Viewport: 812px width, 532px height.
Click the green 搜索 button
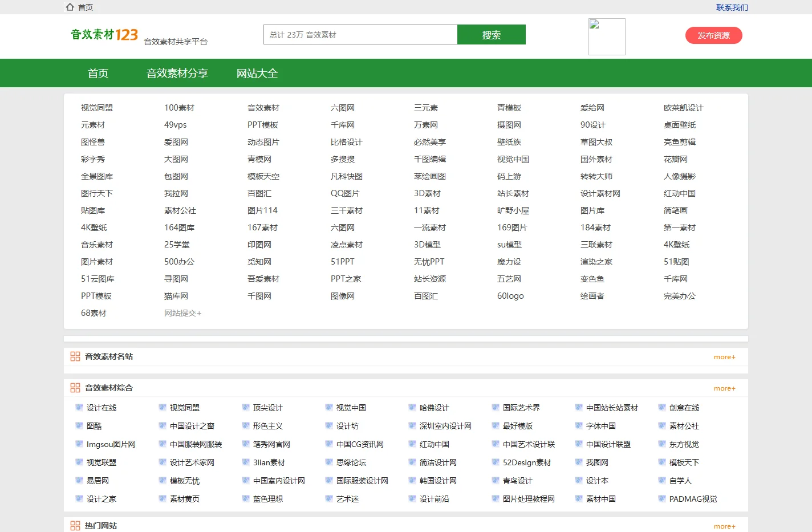coord(492,35)
